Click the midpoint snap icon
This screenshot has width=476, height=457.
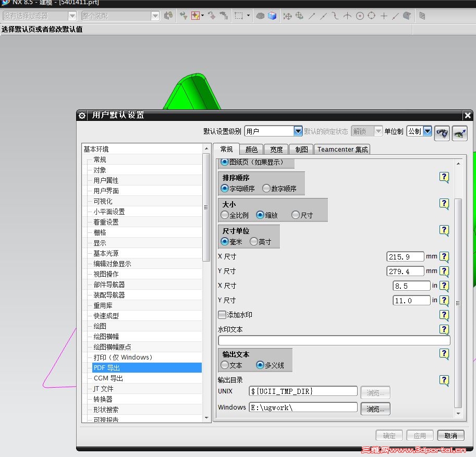tap(324, 16)
